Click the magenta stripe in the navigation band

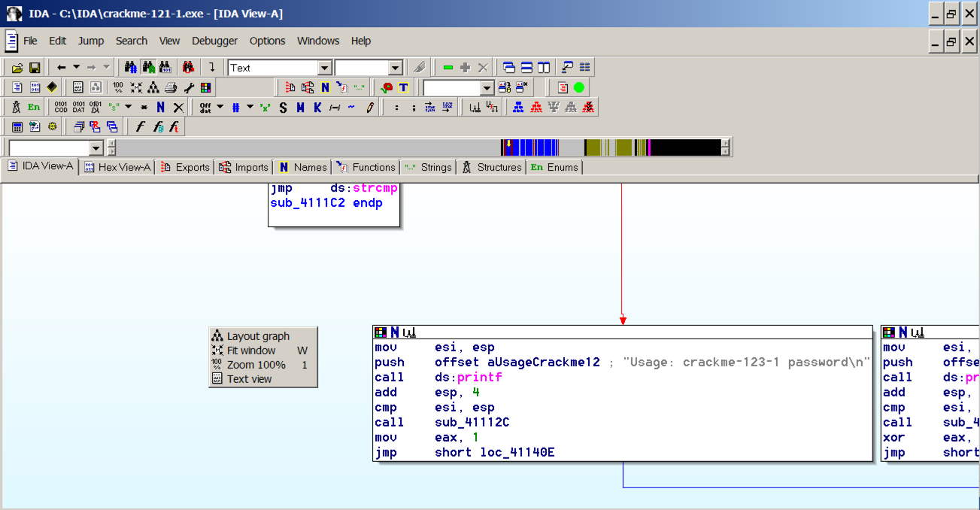tap(648, 147)
